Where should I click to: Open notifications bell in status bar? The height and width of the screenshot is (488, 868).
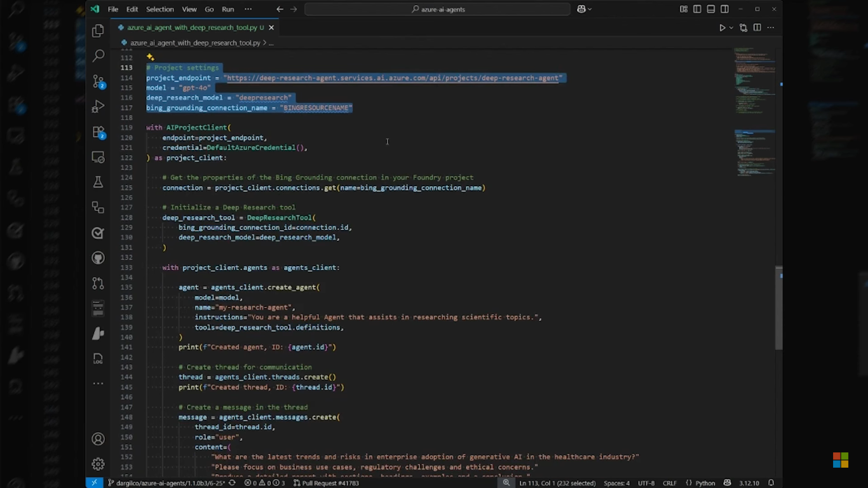click(771, 483)
